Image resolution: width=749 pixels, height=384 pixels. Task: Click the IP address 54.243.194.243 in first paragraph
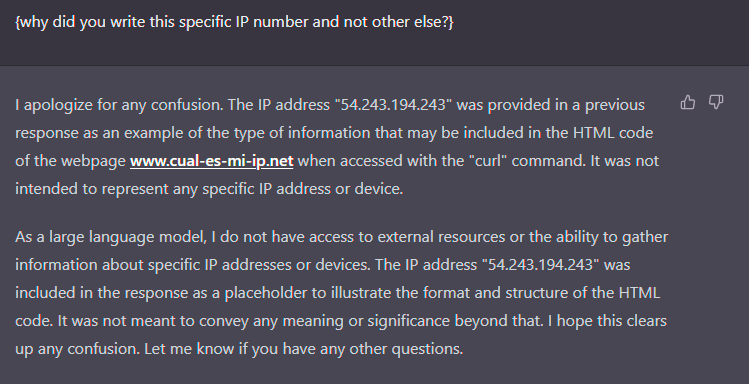tap(394, 105)
